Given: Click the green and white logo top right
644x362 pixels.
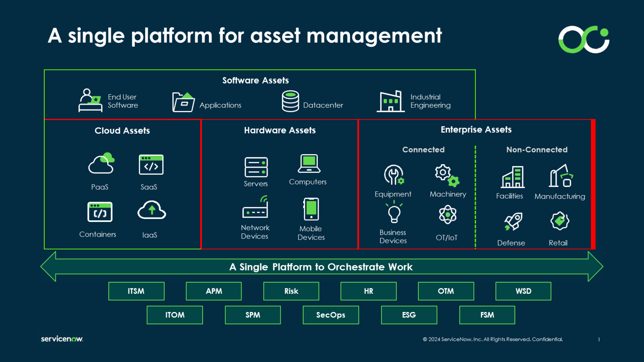Looking at the screenshot, I should point(584,40).
